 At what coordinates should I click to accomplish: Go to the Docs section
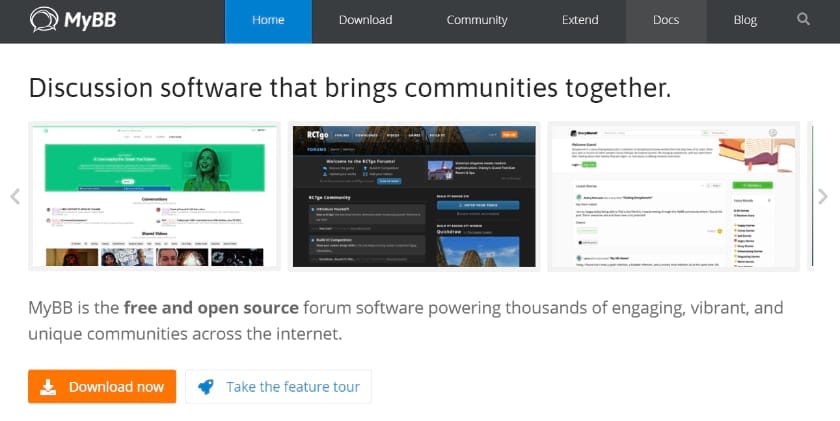(666, 20)
